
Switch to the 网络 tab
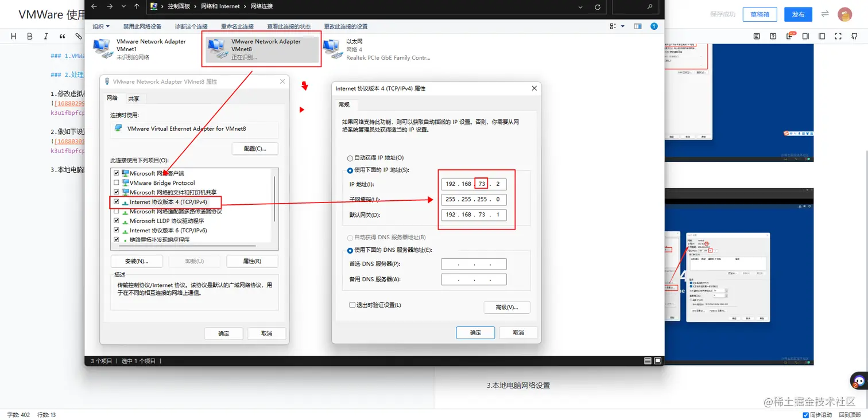click(x=113, y=98)
